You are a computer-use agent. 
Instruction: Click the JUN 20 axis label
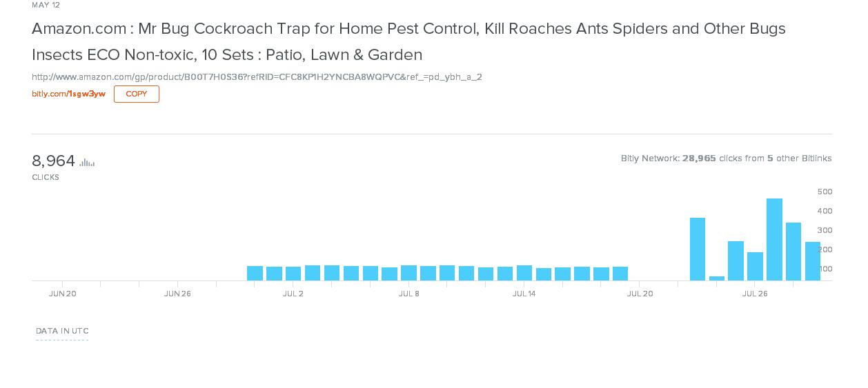point(62,294)
